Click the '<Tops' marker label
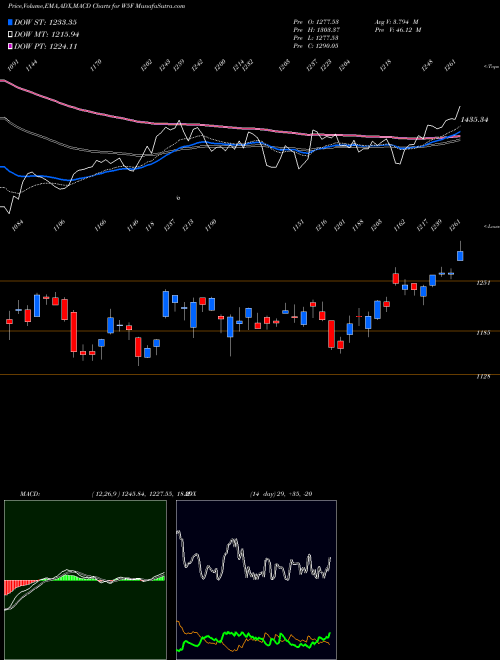The height and width of the screenshot is (660, 500). coord(491,67)
